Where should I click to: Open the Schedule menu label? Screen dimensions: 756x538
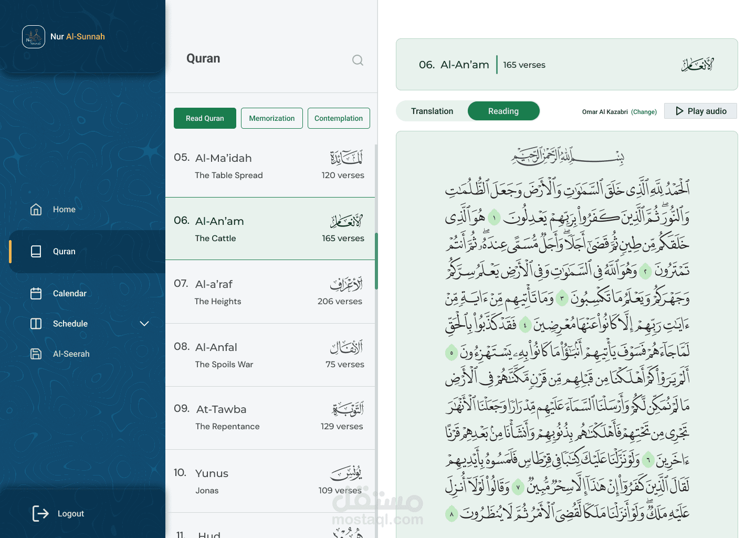pyautogui.click(x=70, y=324)
